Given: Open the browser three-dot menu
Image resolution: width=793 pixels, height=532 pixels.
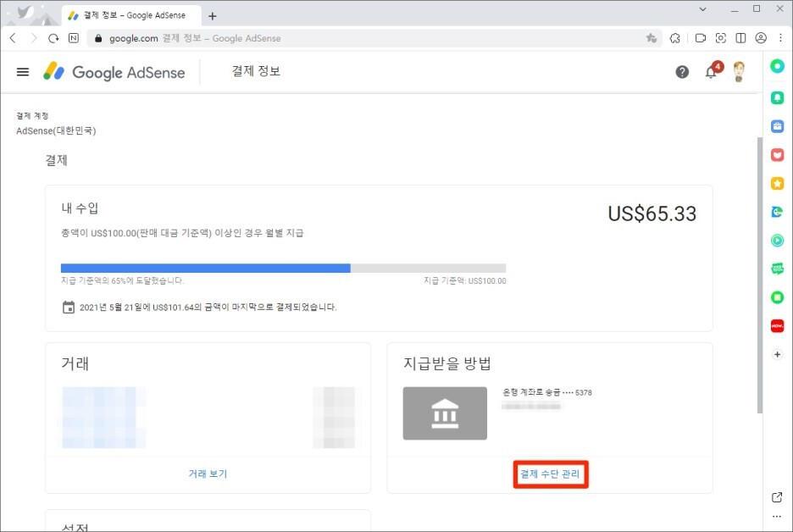Looking at the screenshot, I should coord(780,38).
